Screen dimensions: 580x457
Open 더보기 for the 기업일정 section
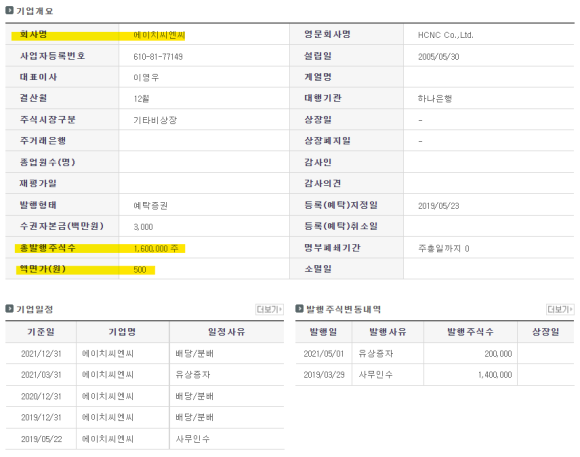pos(270,309)
